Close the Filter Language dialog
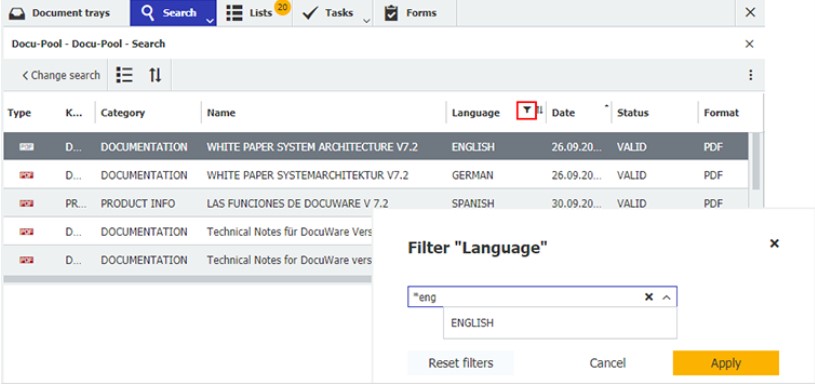This screenshot has height=384, width=815. coord(774,243)
